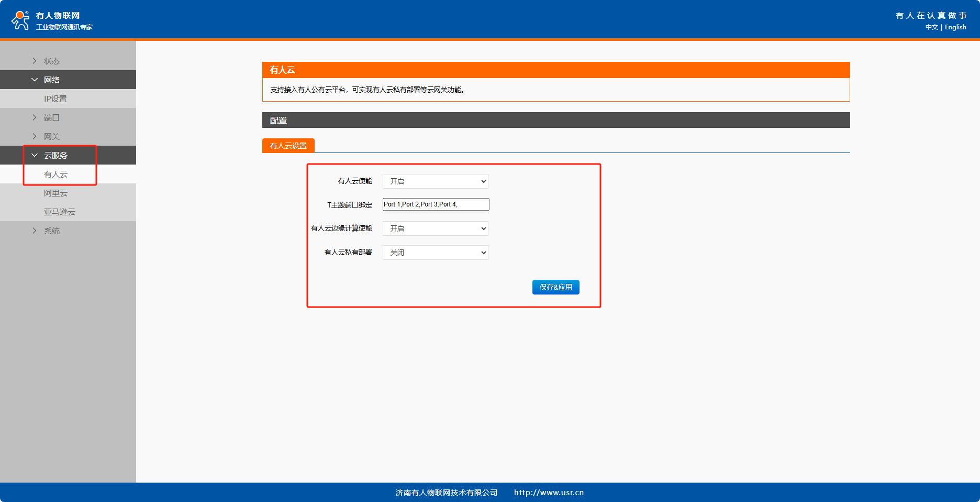980x502 pixels.
Task: Expand the 网关 chevron icon
Action: click(35, 136)
